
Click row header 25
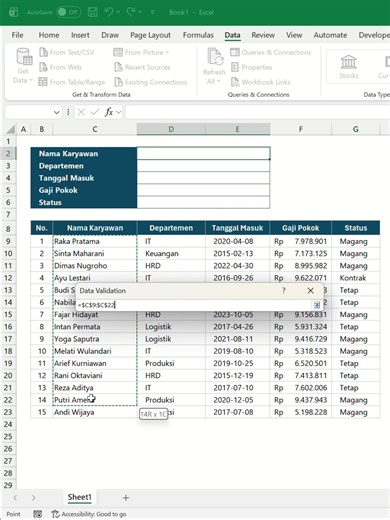pos(8,436)
